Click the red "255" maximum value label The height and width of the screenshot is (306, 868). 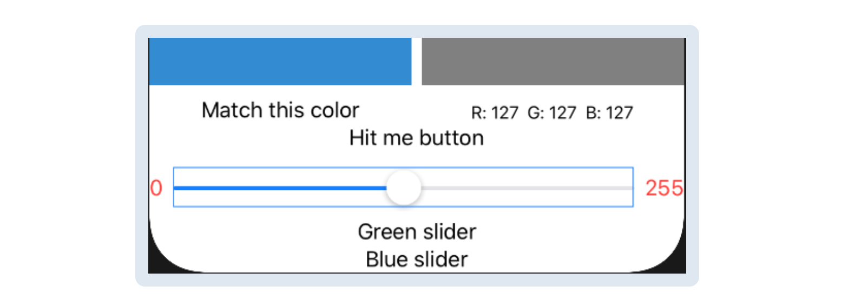pos(664,188)
